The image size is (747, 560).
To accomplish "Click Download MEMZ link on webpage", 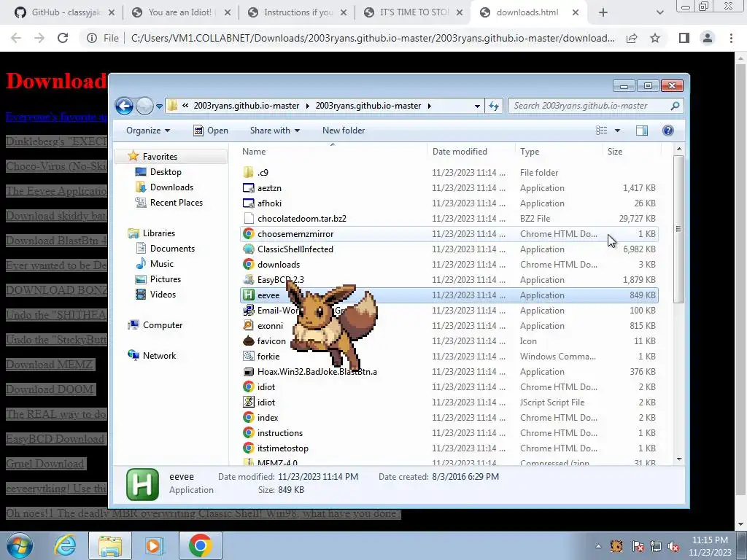I will (x=50, y=365).
